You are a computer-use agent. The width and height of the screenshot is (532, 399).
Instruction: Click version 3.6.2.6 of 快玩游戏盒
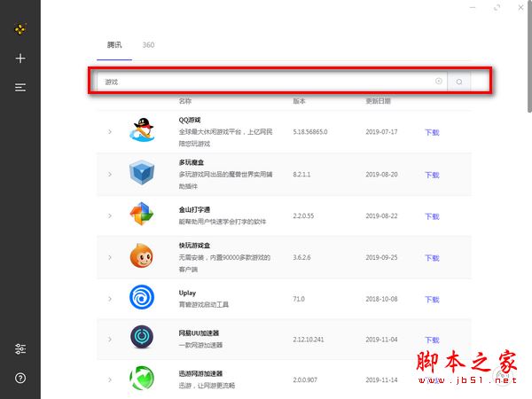point(301,257)
